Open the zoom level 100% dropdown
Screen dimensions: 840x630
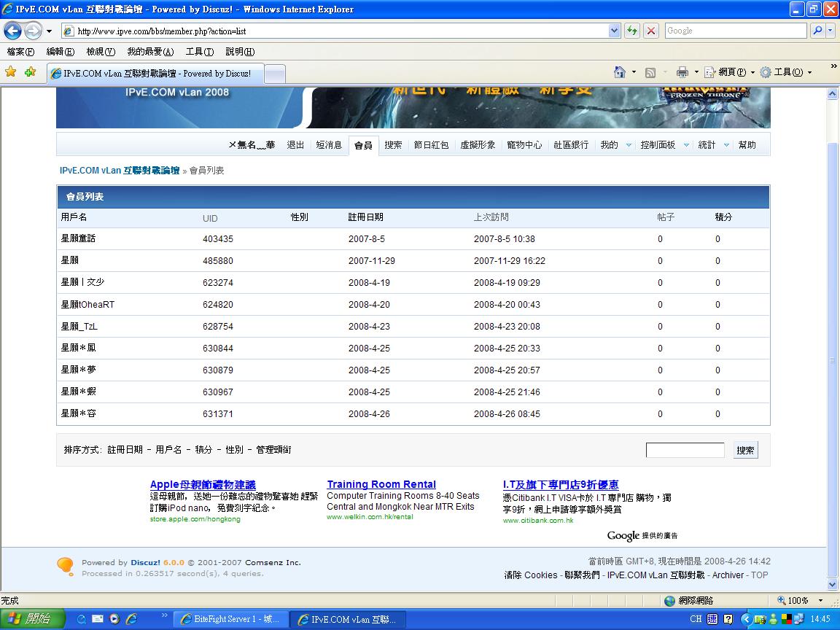click(x=821, y=601)
